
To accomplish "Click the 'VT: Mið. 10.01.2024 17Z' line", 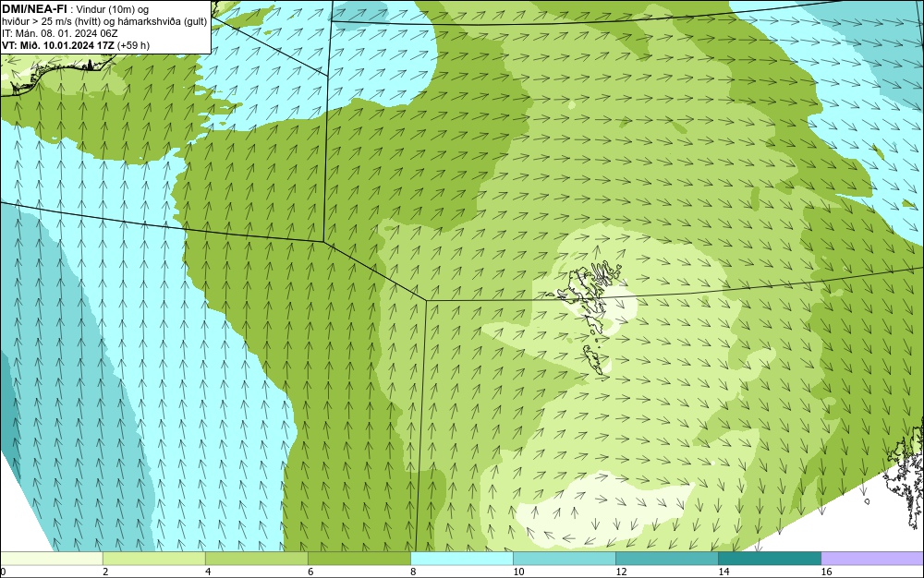I will (57, 45).
